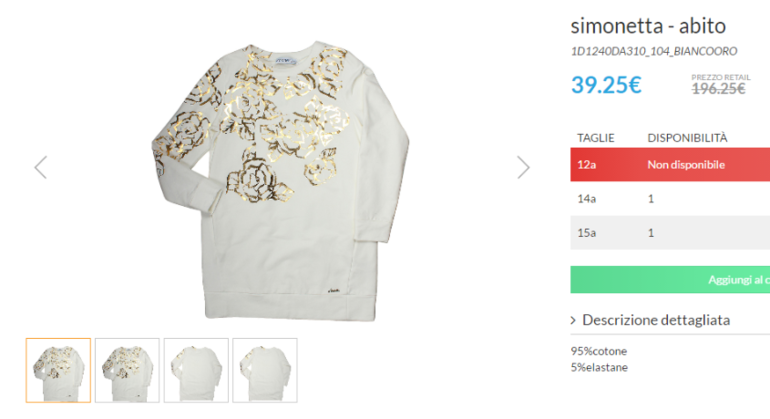Select the fourth thumbnail image

(x=265, y=370)
